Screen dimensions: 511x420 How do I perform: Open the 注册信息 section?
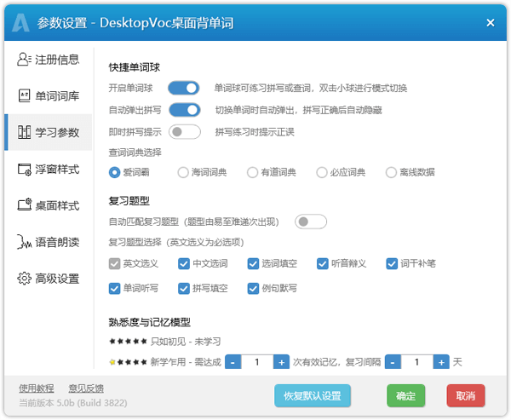pos(49,60)
